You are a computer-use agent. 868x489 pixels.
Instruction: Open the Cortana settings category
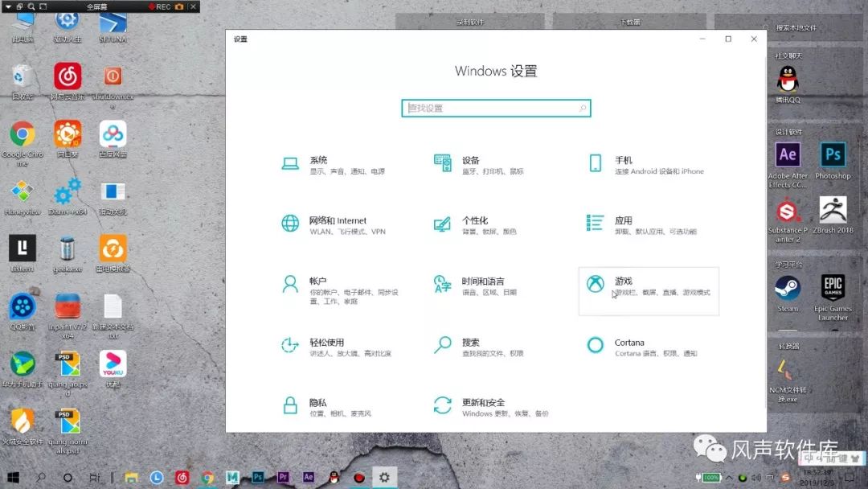[631, 348]
